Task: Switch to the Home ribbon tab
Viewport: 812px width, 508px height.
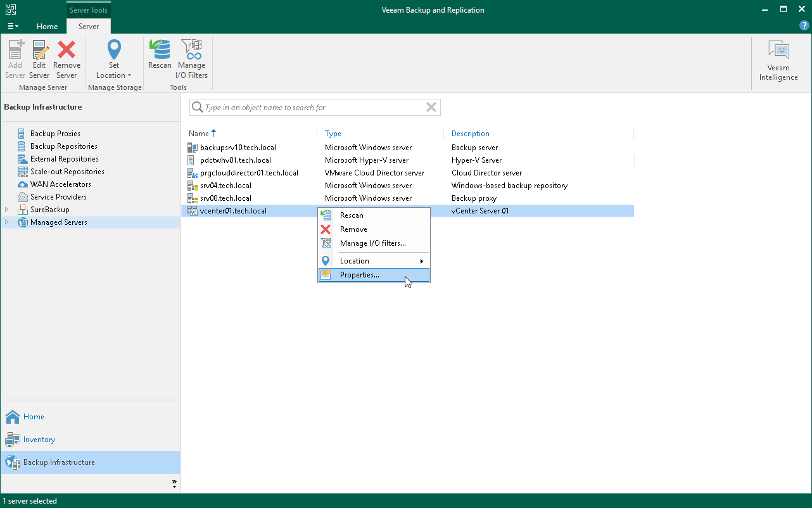Action: [47, 27]
